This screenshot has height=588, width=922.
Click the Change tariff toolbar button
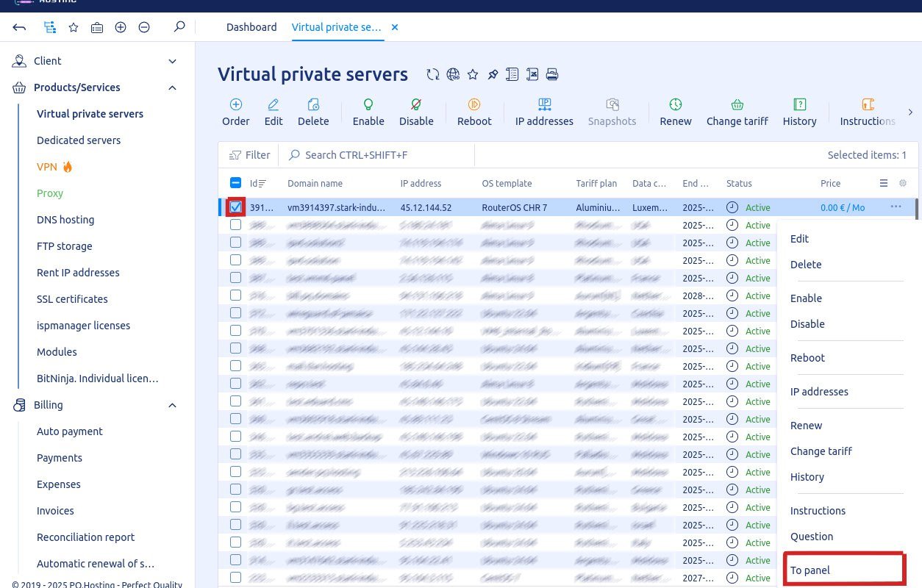(737, 112)
